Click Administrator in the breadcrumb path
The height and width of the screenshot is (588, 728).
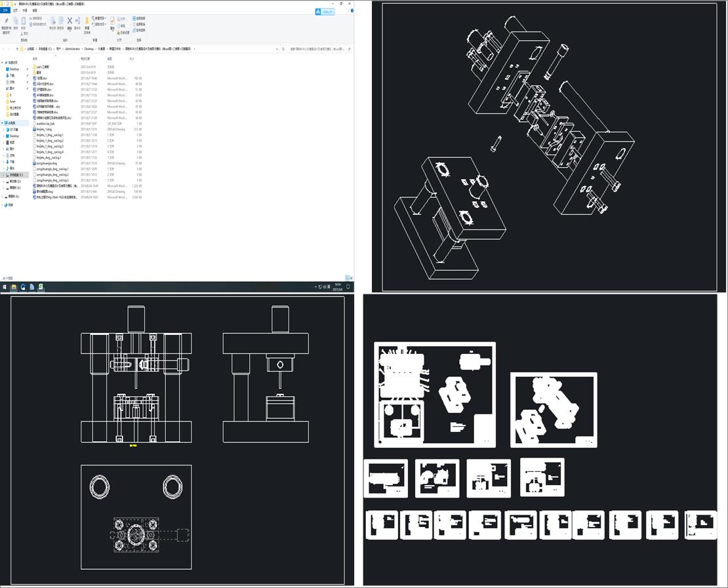pyautogui.click(x=72, y=49)
